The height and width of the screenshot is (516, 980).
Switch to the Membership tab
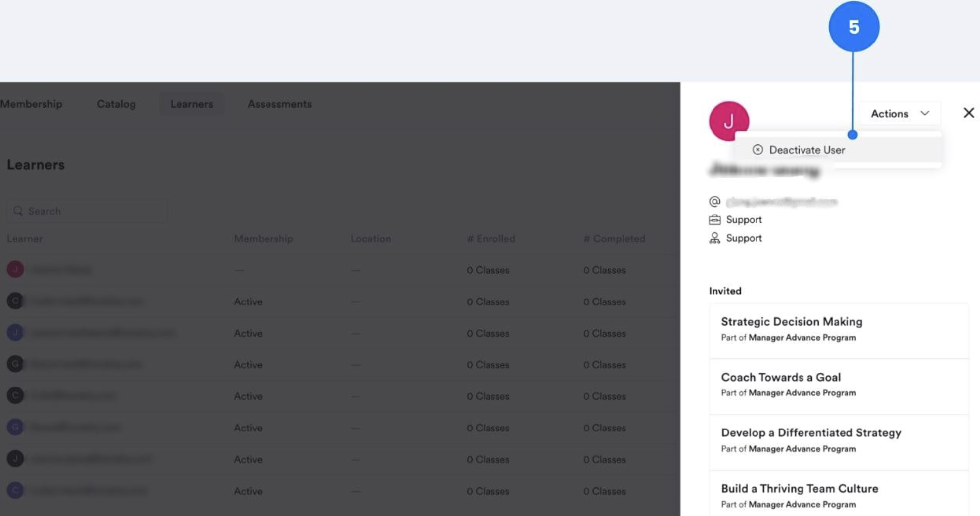[x=31, y=104]
